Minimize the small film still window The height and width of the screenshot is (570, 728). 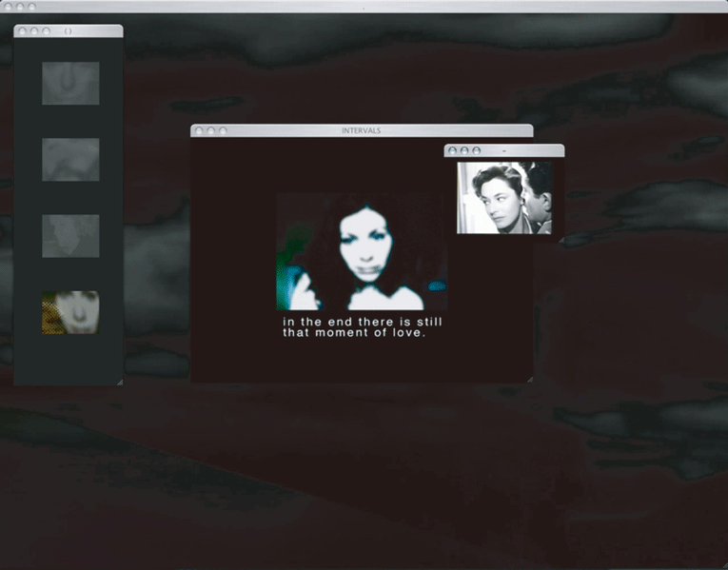[x=464, y=150]
